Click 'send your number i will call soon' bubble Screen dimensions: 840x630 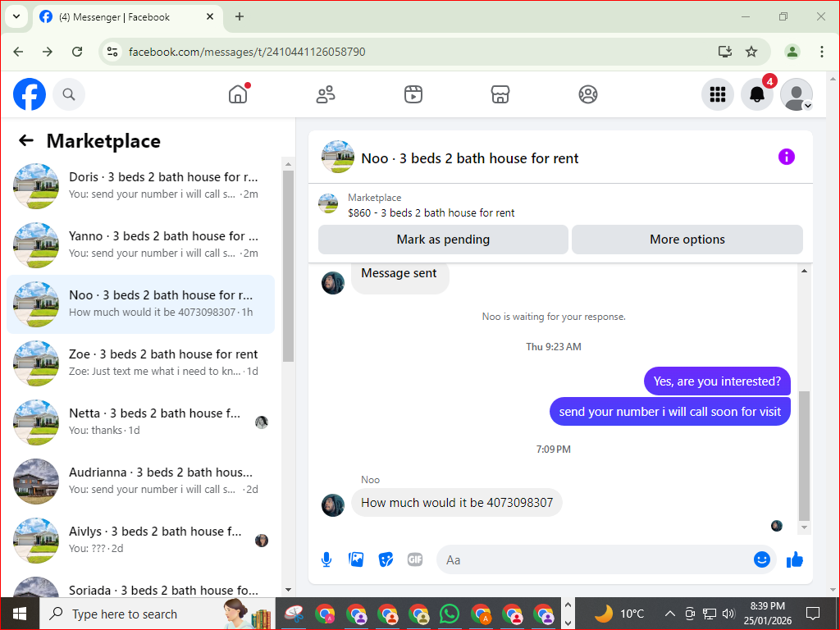(669, 412)
